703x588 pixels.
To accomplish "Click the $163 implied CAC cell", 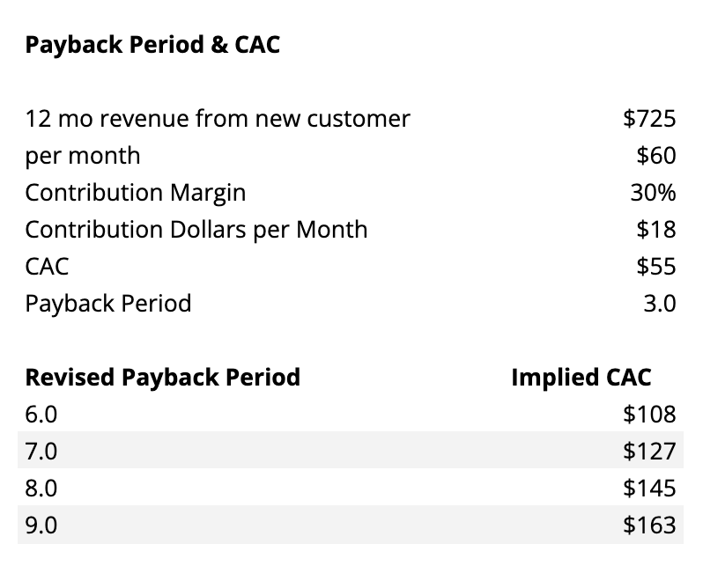I will [x=648, y=525].
